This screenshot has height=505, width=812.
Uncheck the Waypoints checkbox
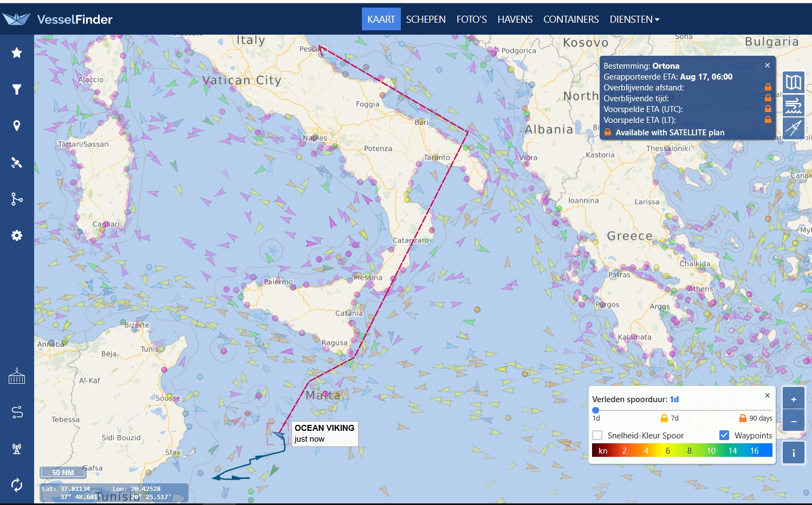pyautogui.click(x=724, y=435)
